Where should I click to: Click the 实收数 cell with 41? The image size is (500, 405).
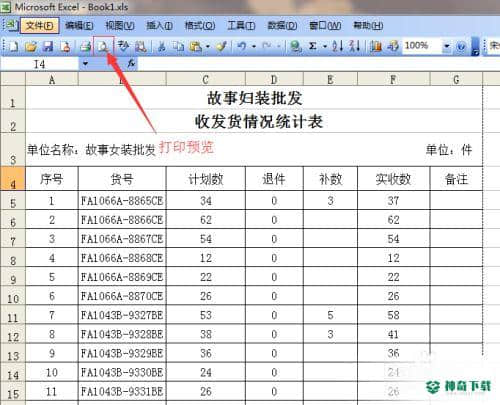393,334
